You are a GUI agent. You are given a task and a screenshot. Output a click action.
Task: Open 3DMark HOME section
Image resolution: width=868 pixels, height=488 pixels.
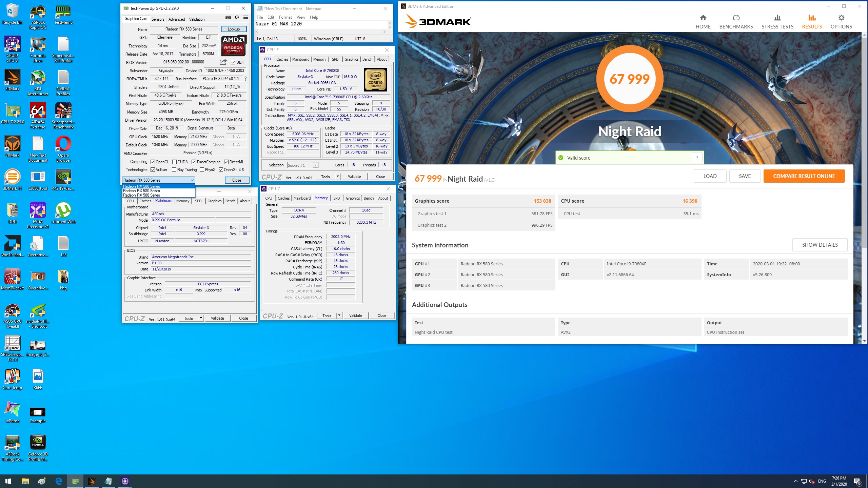tap(703, 22)
